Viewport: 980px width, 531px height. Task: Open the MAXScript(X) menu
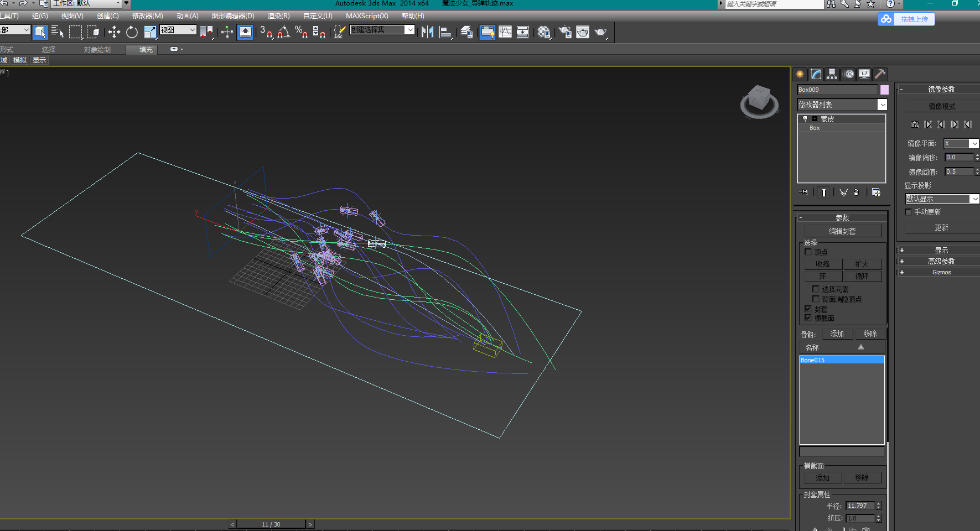click(x=367, y=16)
